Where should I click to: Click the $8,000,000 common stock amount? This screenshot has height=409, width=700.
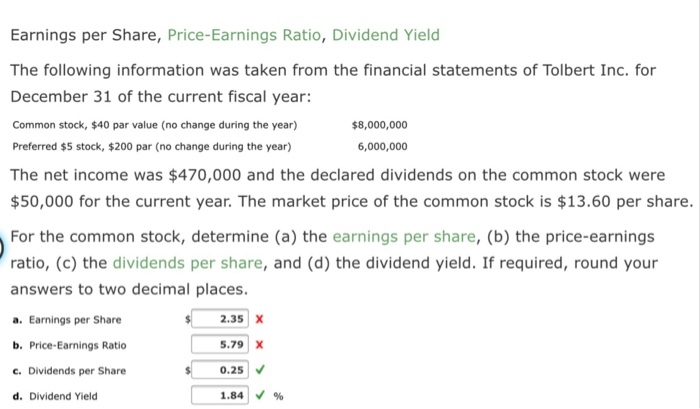(379, 125)
